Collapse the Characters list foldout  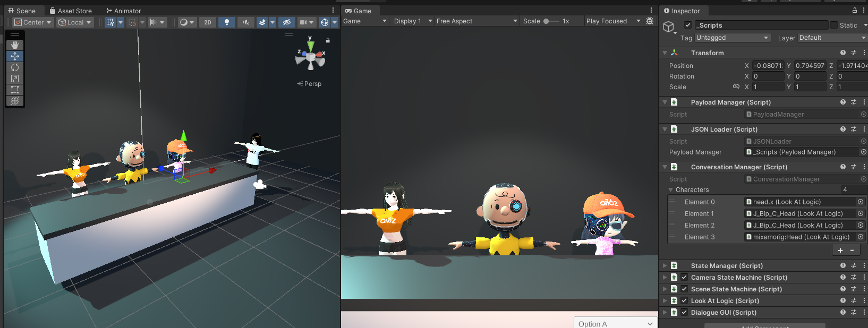[x=671, y=189]
